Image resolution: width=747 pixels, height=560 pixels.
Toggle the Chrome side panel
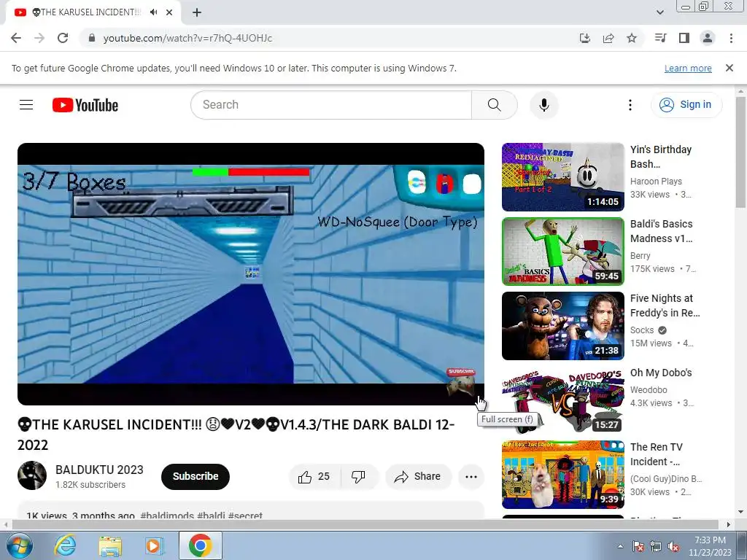click(x=684, y=38)
